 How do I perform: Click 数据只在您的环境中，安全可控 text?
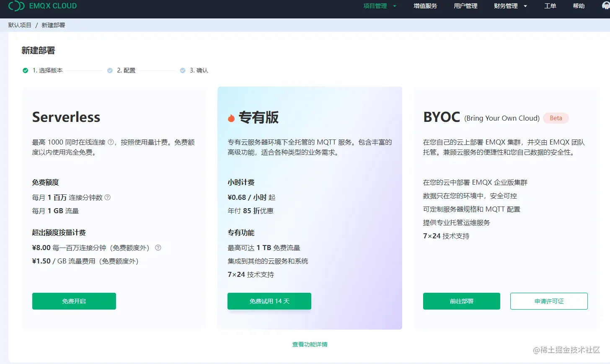470,196
